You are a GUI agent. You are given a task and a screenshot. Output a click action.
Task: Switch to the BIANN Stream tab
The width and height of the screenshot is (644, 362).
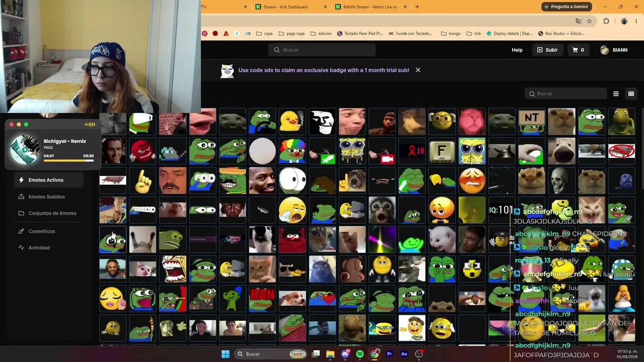(370, 7)
